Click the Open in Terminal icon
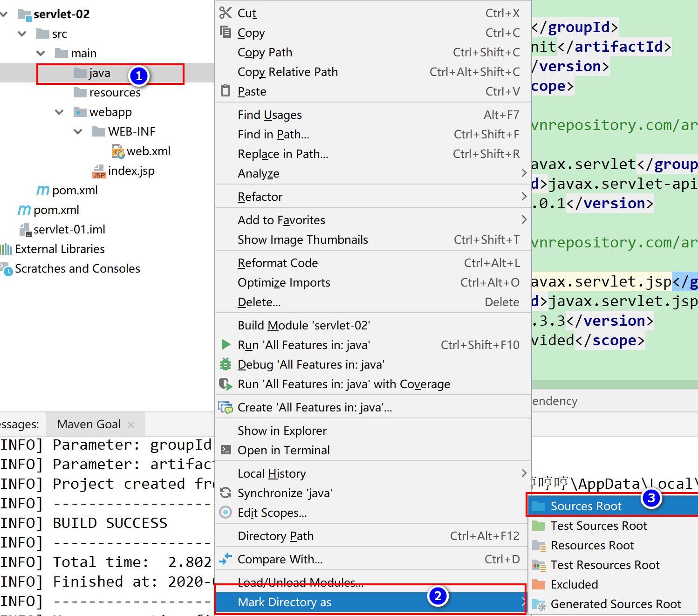This screenshot has width=698, height=616. (x=226, y=450)
